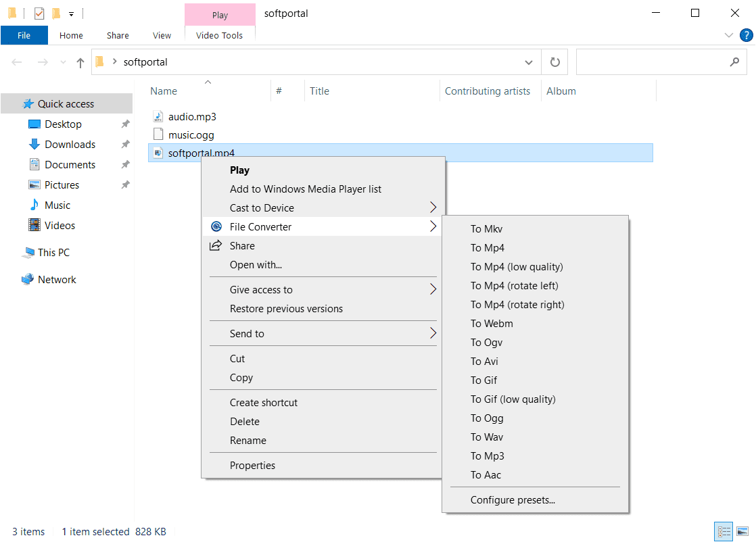This screenshot has width=756, height=542.
Task: Select To Gif (low quality) conversion
Action: click(x=513, y=399)
